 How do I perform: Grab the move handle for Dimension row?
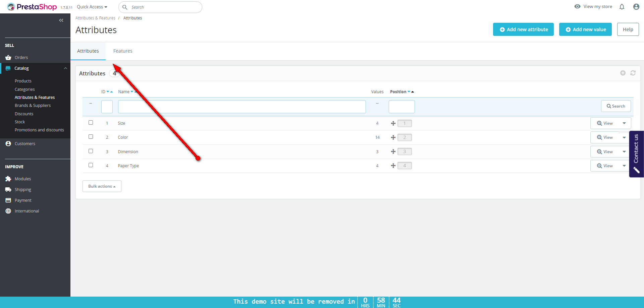(x=393, y=151)
